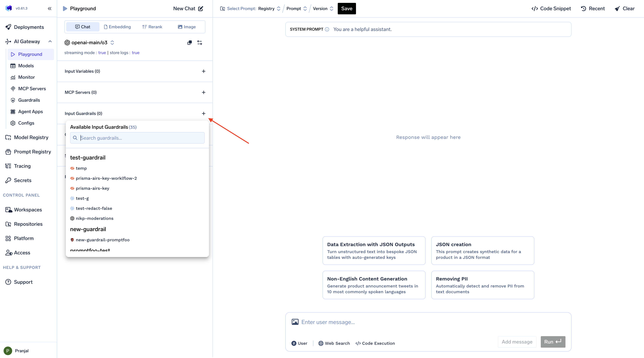Click system prompt info icon
The height and width of the screenshot is (358, 644).
[x=327, y=29]
